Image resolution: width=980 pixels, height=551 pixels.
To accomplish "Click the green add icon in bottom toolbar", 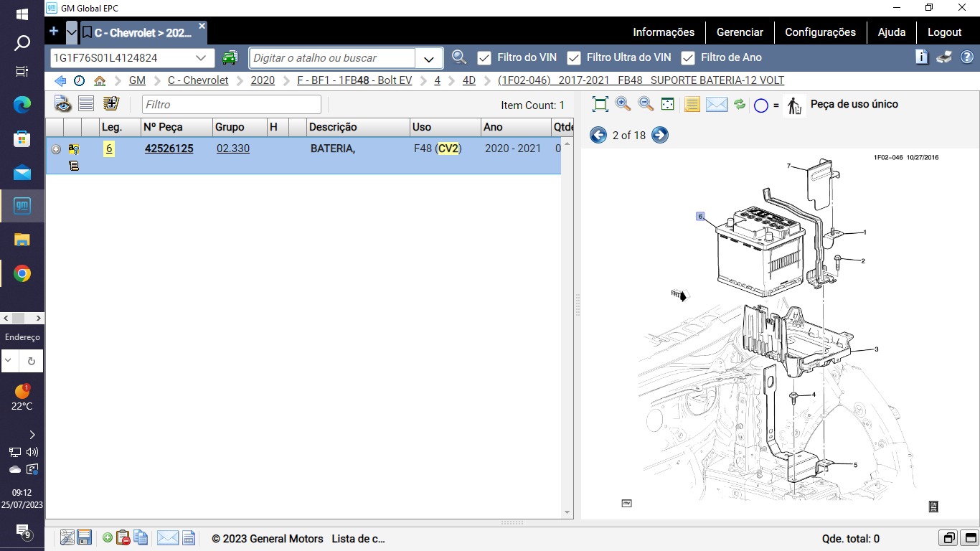I will pos(108,537).
